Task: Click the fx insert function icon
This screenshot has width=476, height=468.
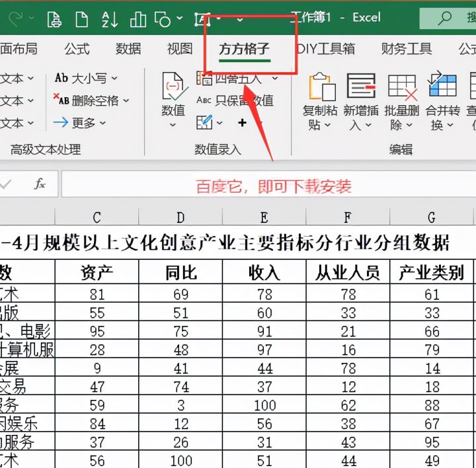Action: click(40, 184)
